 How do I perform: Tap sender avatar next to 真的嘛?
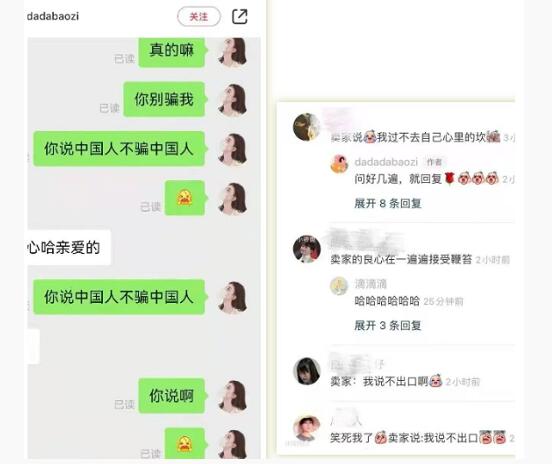pyautogui.click(x=232, y=52)
